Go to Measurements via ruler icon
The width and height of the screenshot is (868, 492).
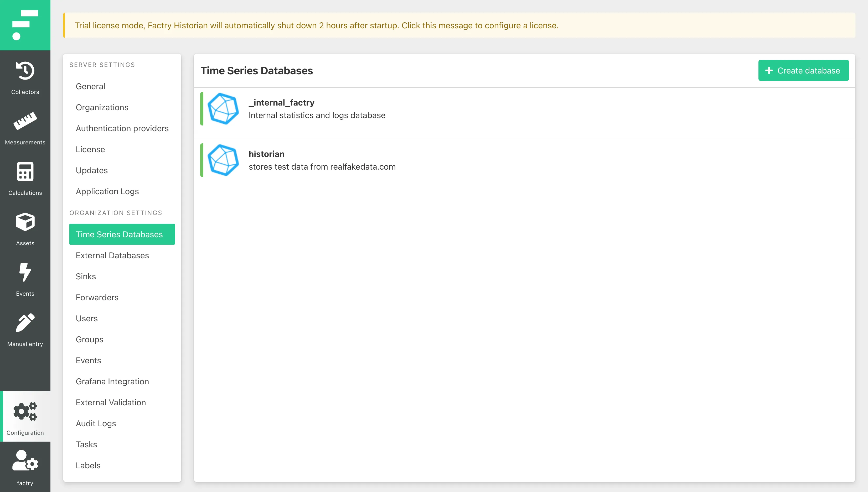tap(25, 121)
